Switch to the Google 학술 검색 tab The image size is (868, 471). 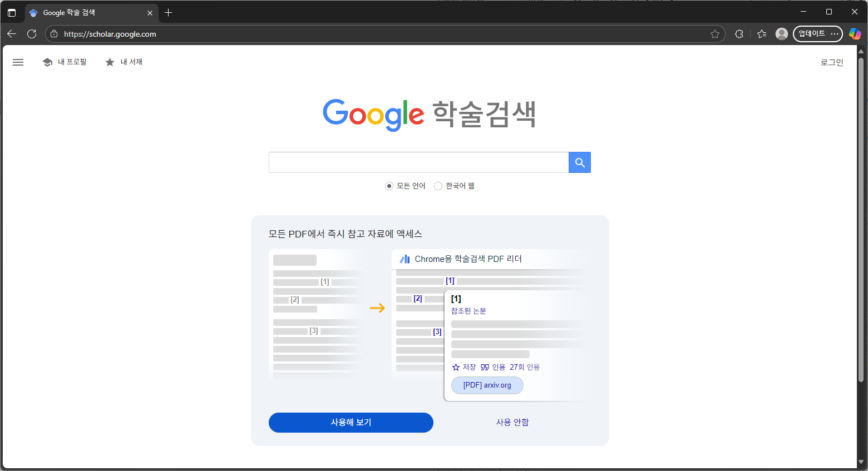(x=83, y=12)
